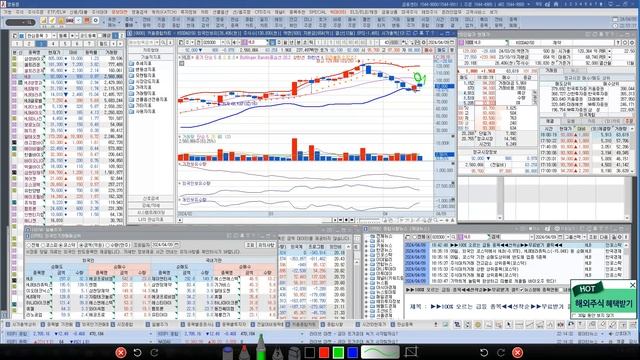Click the gear icon in the top toolbar

point(96,20)
